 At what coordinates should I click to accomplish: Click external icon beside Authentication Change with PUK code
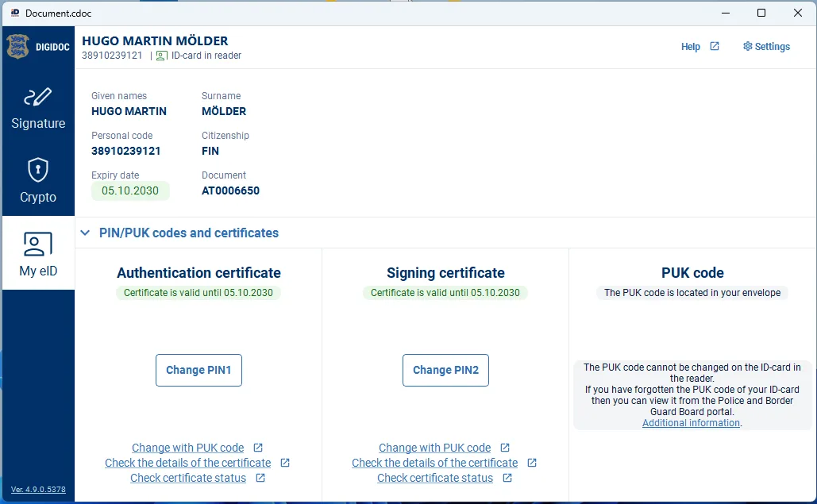pyautogui.click(x=258, y=448)
